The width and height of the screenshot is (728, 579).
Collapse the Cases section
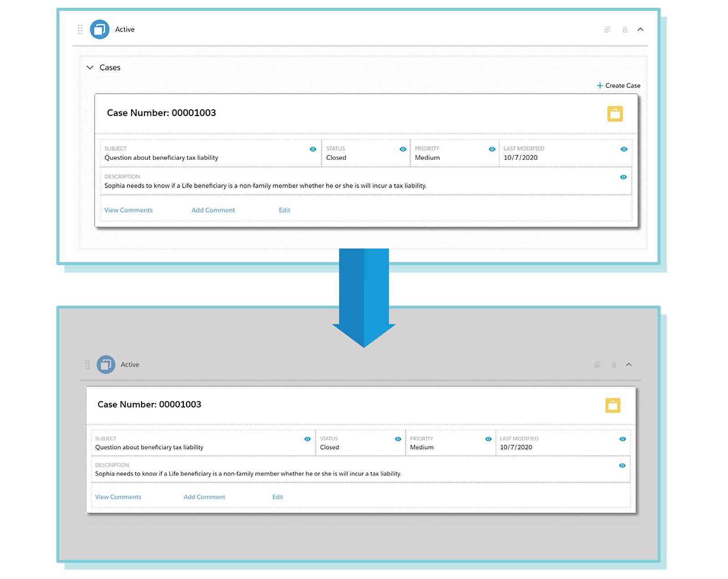click(90, 67)
